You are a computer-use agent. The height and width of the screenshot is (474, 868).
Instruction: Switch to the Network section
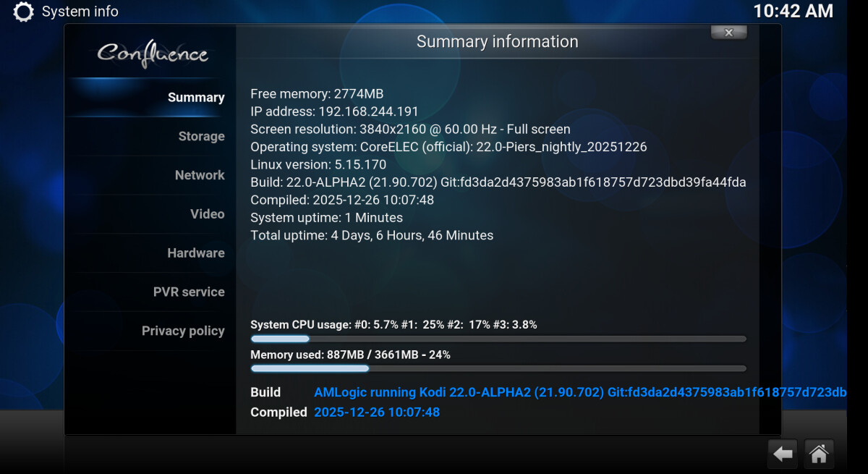[199, 175]
